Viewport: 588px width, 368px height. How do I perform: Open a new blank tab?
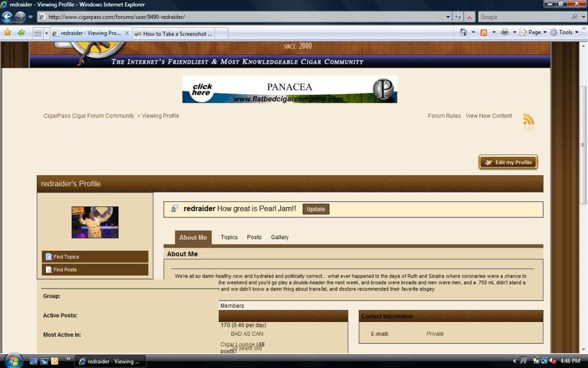[x=222, y=33]
